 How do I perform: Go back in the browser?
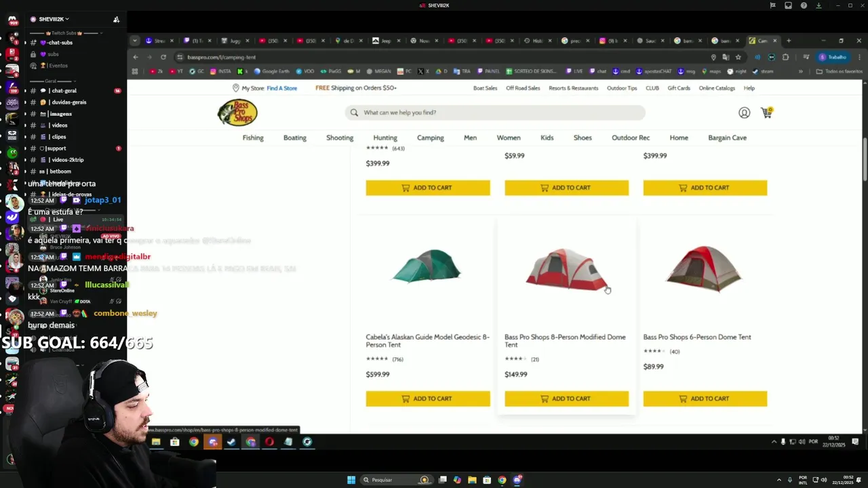136,57
